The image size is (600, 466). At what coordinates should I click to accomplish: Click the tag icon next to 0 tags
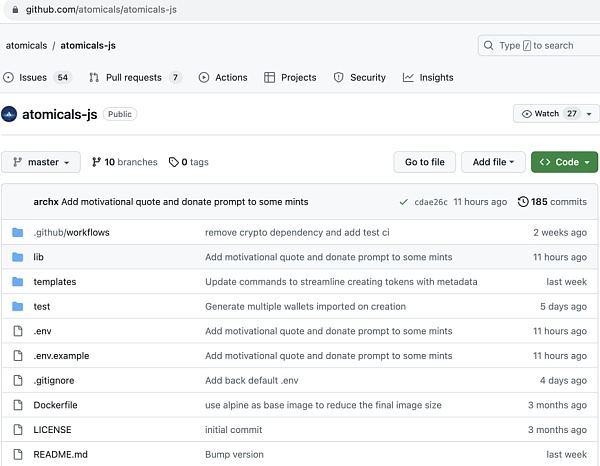tap(173, 162)
